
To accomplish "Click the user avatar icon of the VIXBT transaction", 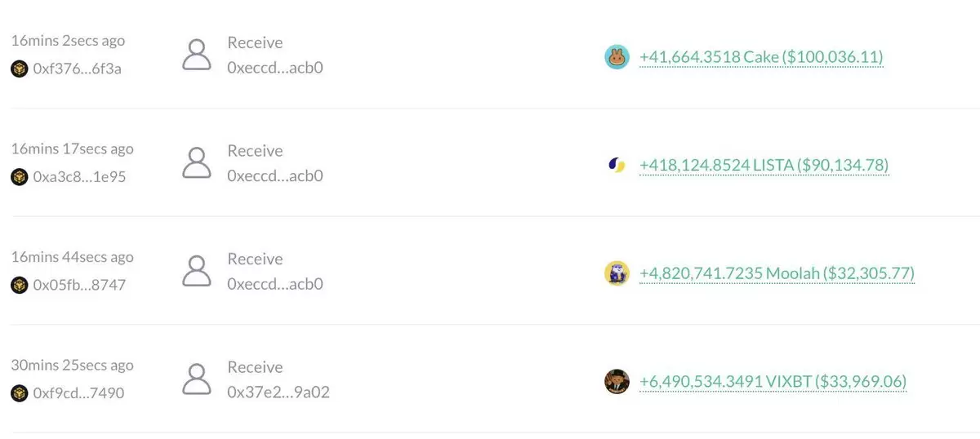I will (197, 379).
